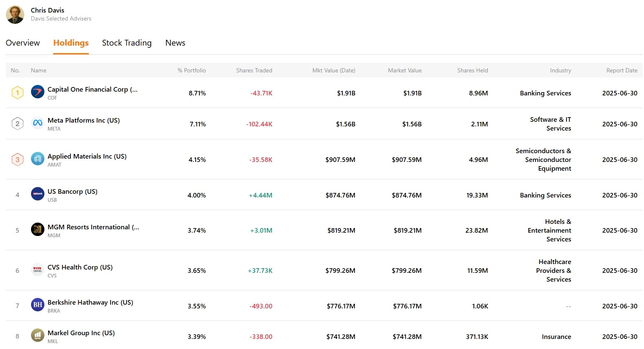644x349 pixels.
Task: Click the Mkt Value (Date) column header
Action: [334, 70]
